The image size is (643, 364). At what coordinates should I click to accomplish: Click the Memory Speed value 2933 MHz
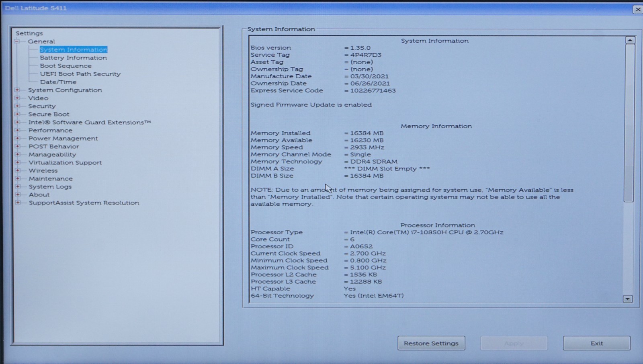pos(367,147)
